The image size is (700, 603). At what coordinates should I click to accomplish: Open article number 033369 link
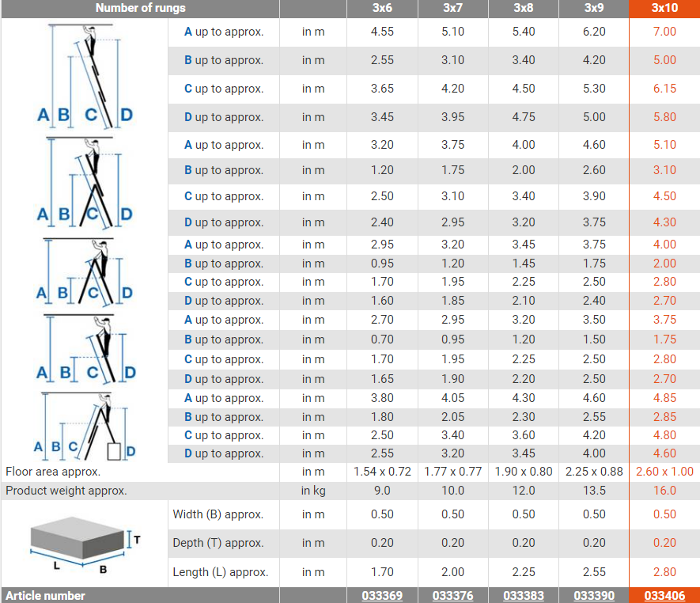coord(382,595)
